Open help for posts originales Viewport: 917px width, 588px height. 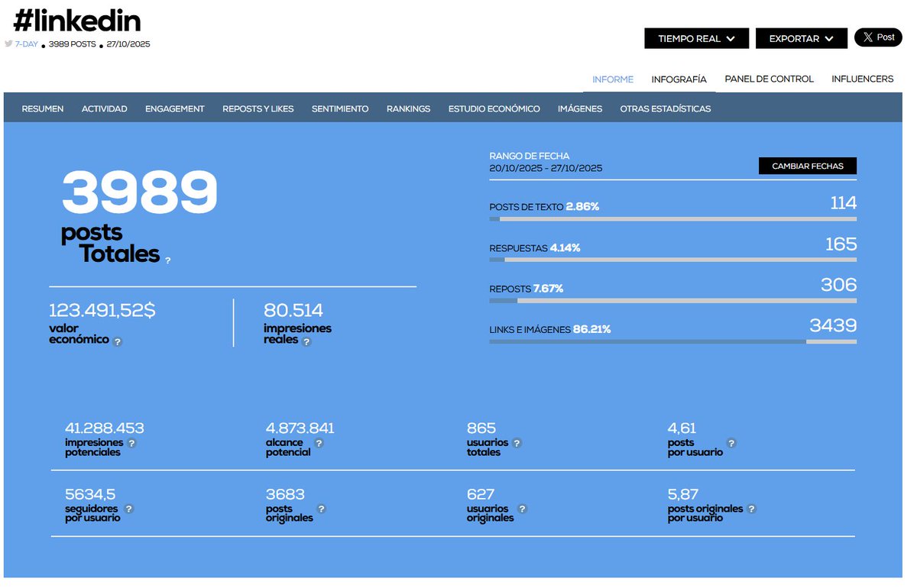click(321, 509)
